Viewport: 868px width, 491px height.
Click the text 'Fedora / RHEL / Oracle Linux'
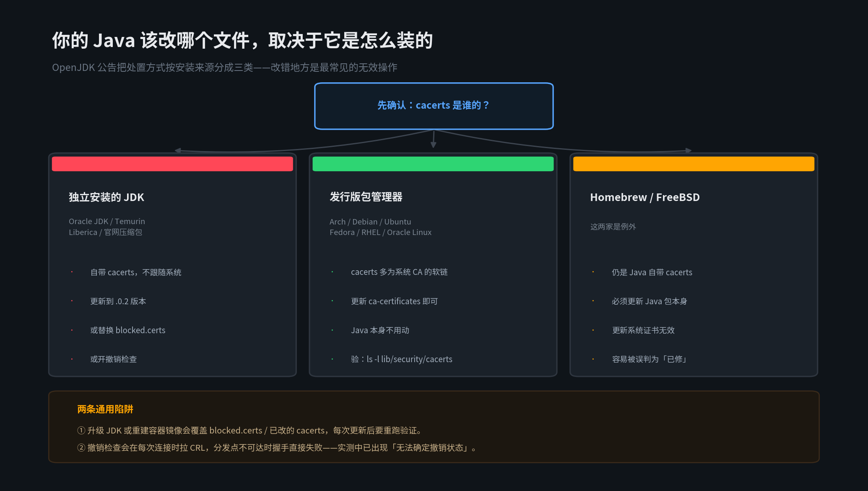click(x=380, y=232)
